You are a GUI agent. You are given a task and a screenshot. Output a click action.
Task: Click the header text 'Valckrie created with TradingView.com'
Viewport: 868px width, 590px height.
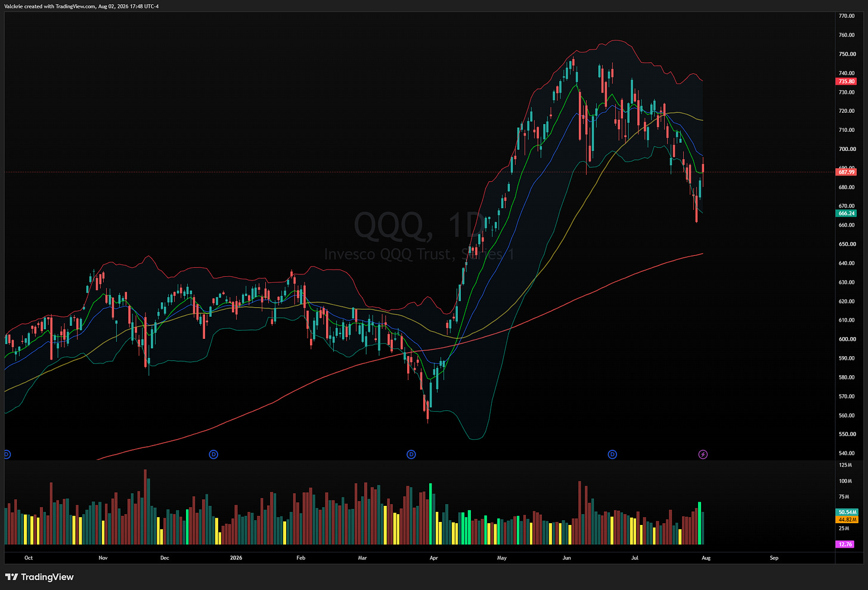point(50,7)
